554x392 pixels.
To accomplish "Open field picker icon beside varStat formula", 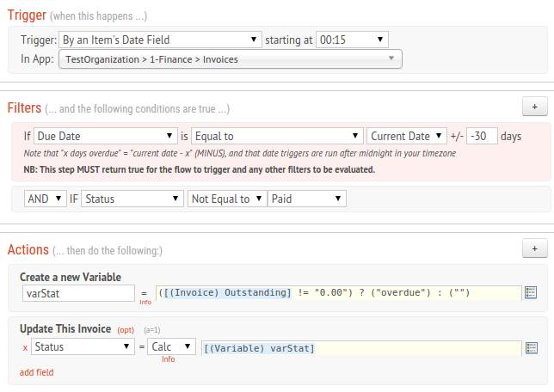I will [531, 292].
